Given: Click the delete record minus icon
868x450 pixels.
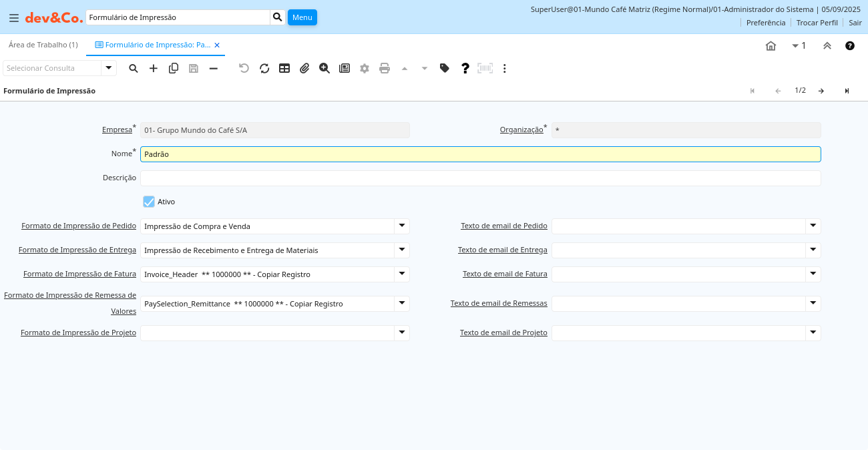Looking at the screenshot, I should pos(214,68).
